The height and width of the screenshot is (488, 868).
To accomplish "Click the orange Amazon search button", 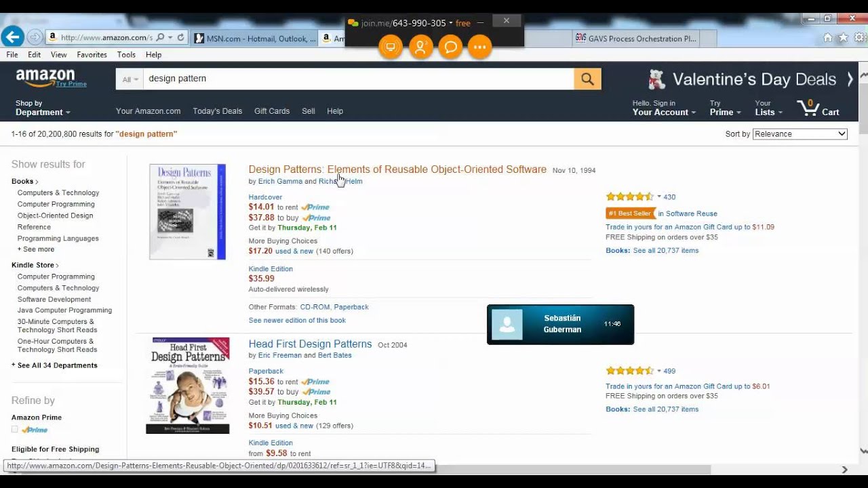I will (x=587, y=79).
